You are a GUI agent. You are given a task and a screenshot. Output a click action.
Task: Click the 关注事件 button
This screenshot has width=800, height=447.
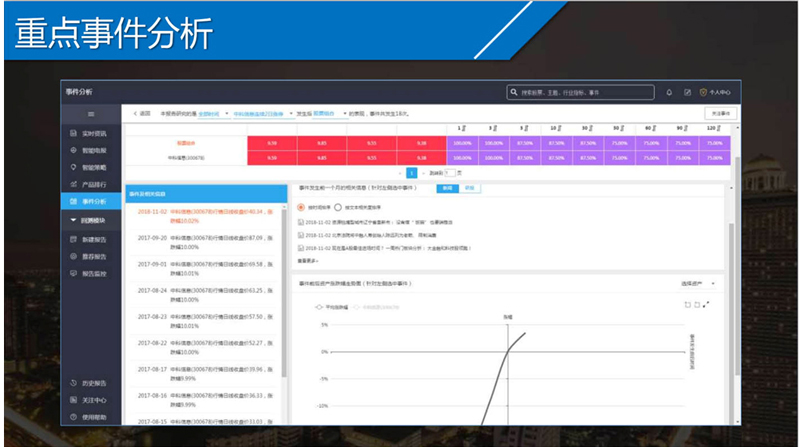(x=720, y=114)
